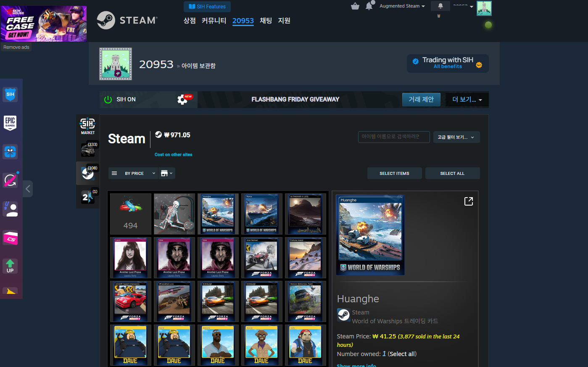Select the Roma World of Warships card
This screenshot has width=588, height=367.
click(x=262, y=214)
